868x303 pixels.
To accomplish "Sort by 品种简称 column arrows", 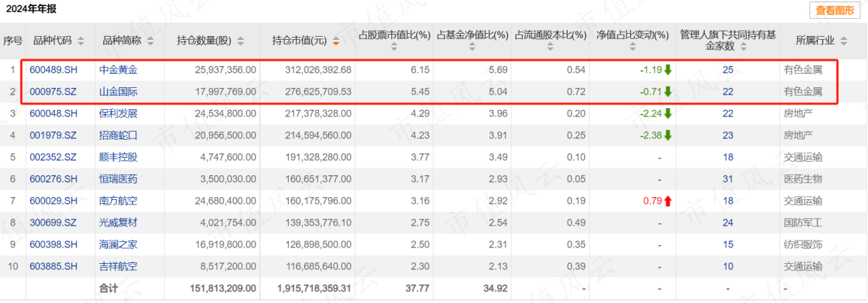I will (x=150, y=41).
